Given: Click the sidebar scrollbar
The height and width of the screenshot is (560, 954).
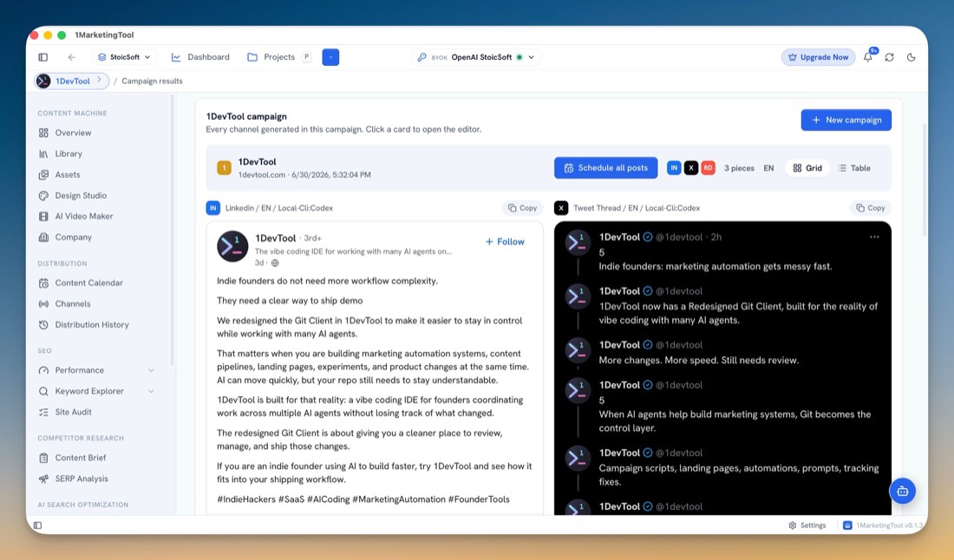Looking at the screenshot, I should (x=173, y=231).
